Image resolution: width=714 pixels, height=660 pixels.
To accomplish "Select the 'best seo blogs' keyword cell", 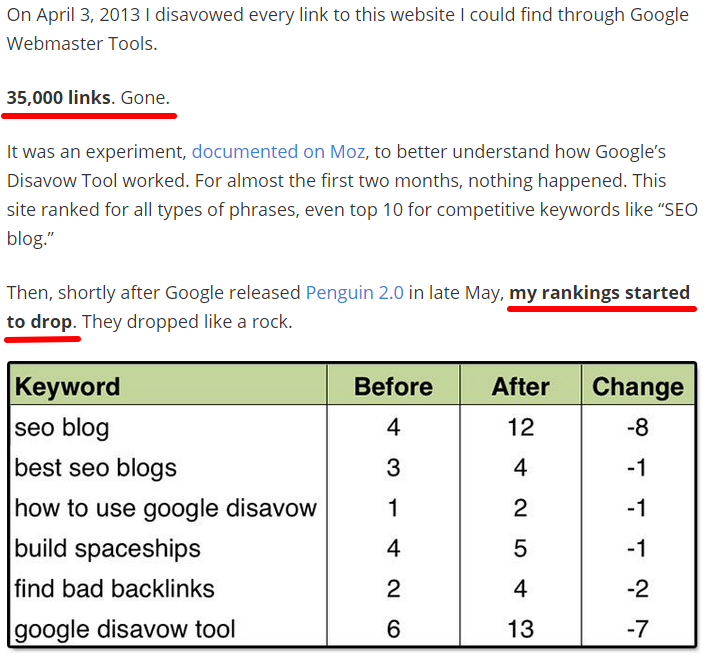I will 95,468.
